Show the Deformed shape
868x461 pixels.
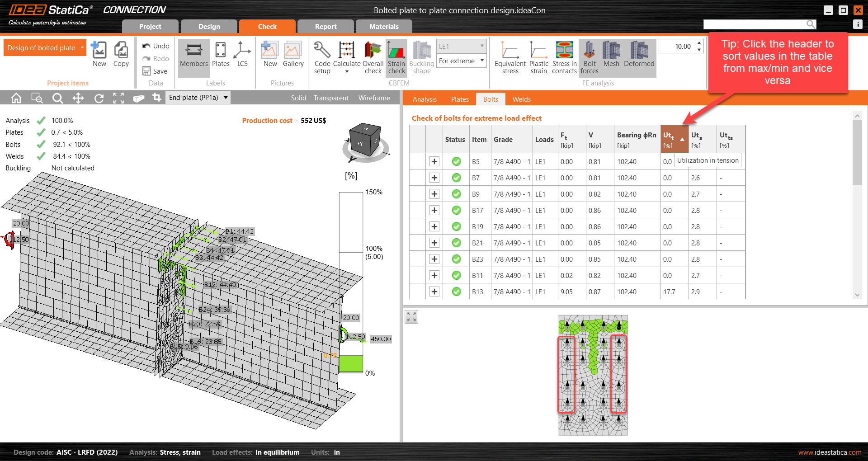click(x=638, y=57)
